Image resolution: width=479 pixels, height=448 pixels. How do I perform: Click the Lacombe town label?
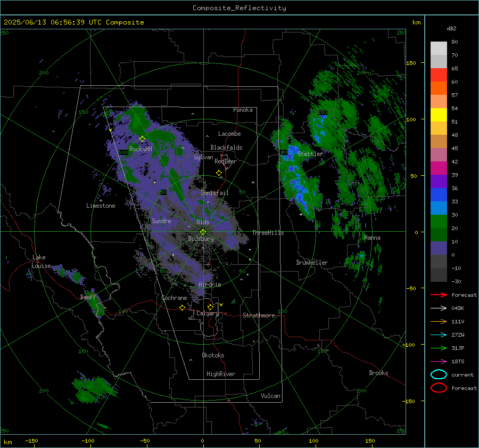coord(229,134)
